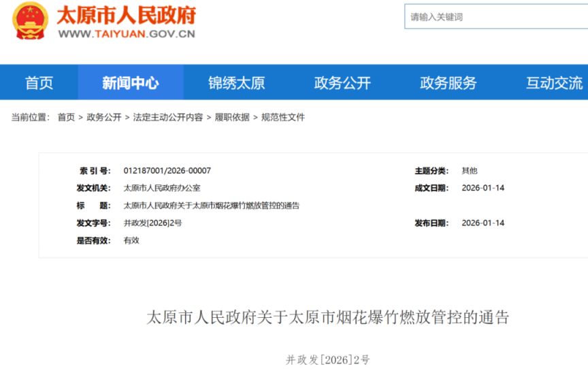Screen dimensions: 588x375
Task: Go to 首页 in the breadcrumb
Action: (67, 117)
